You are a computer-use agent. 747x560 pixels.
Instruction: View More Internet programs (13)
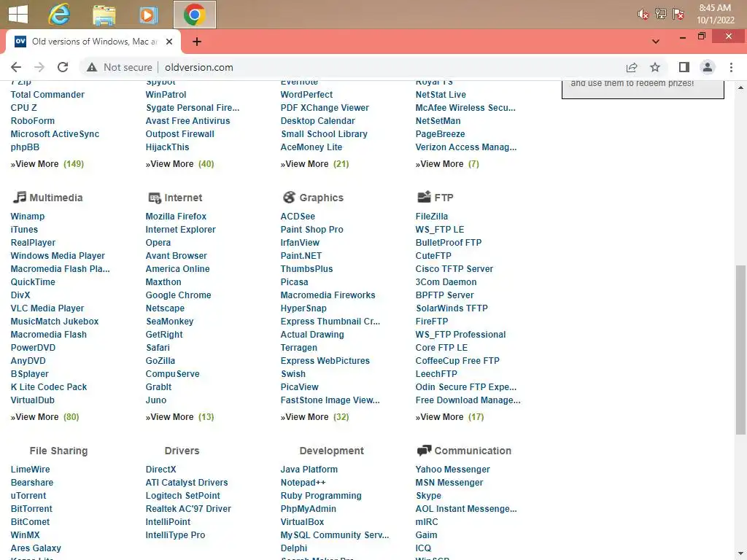[x=179, y=416]
